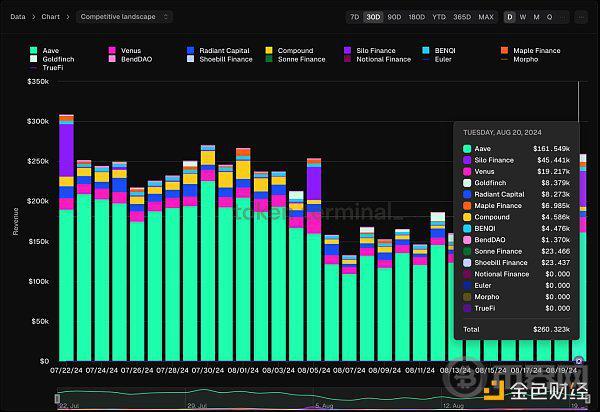Open the Competitive landscape dropdown
Viewport: 600px width, 412px height.
point(125,17)
